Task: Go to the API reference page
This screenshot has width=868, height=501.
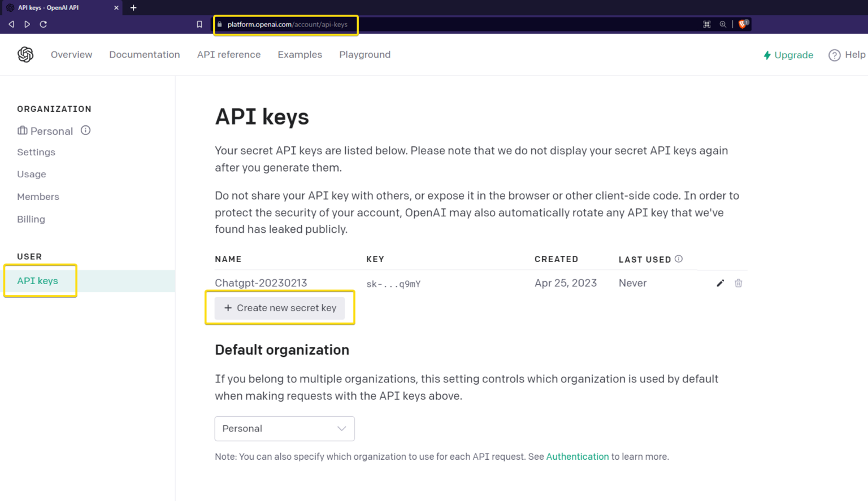Action: click(x=228, y=54)
